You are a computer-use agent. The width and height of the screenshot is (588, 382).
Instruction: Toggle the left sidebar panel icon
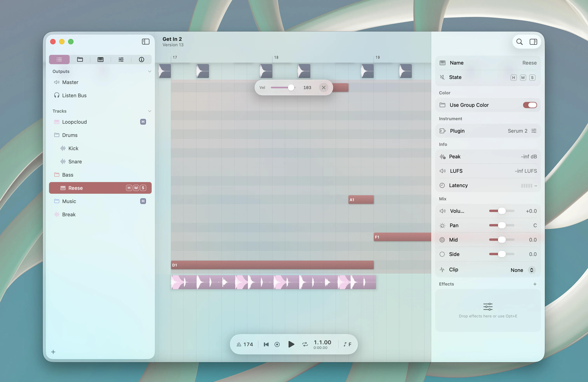[145, 41]
